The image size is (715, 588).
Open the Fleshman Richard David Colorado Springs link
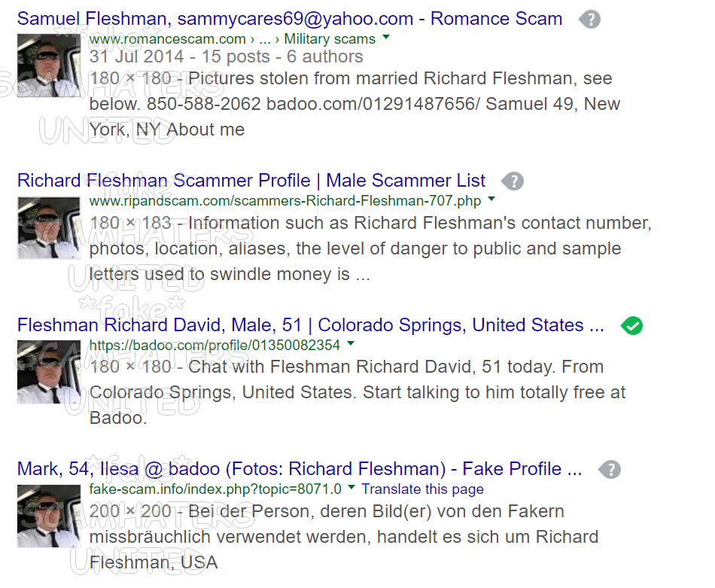pyautogui.click(x=309, y=324)
